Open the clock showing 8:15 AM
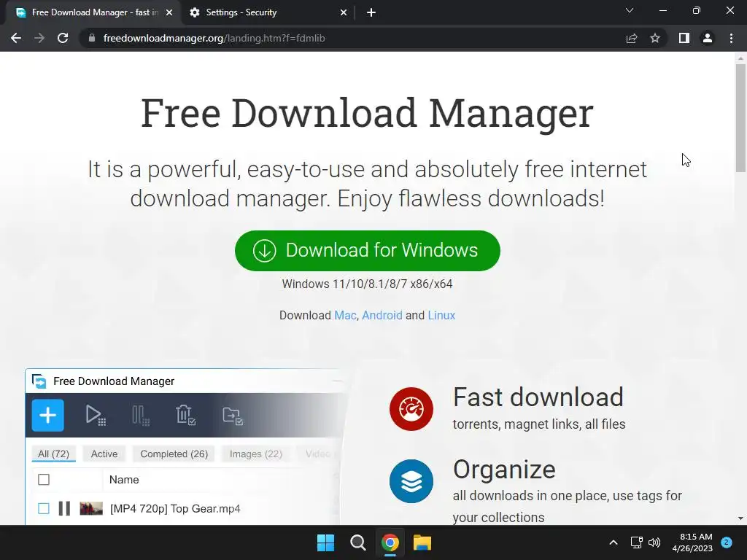The image size is (747, 560). (692, 542)
